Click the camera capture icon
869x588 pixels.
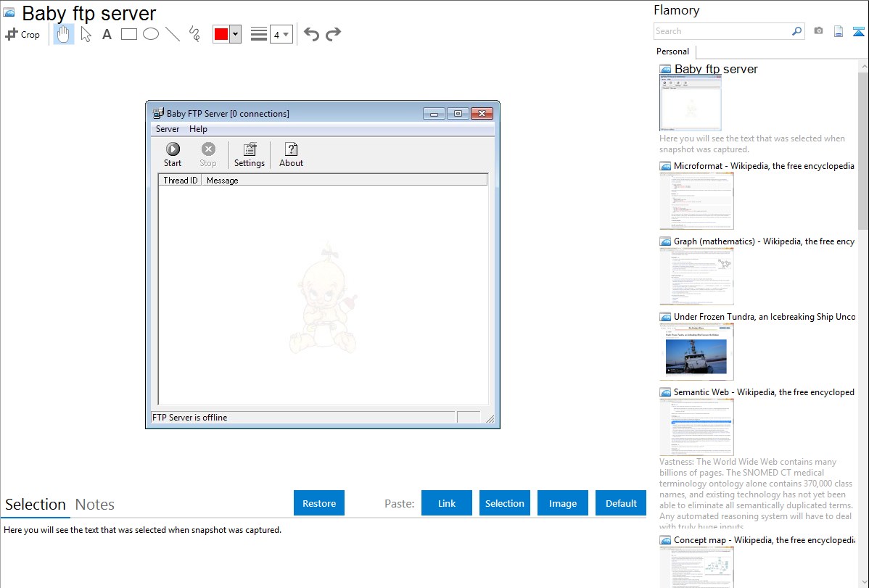tap(818, 31)
